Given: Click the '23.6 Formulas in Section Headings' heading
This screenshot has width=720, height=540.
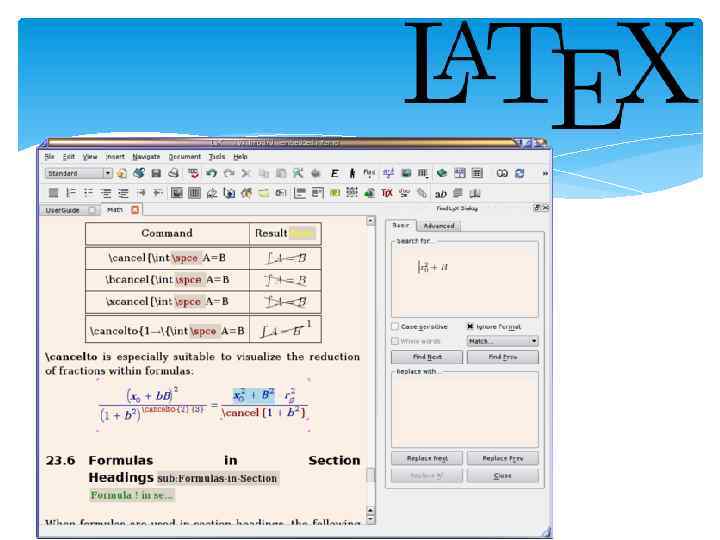Looking at the screenshot, I should click(x=202, y=469).
